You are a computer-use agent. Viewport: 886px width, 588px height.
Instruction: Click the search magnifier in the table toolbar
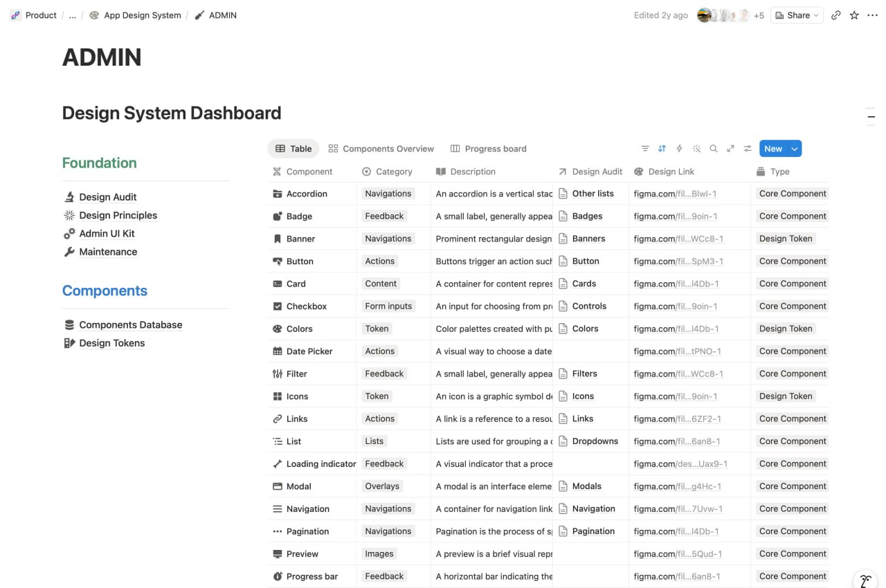(714, 149)
